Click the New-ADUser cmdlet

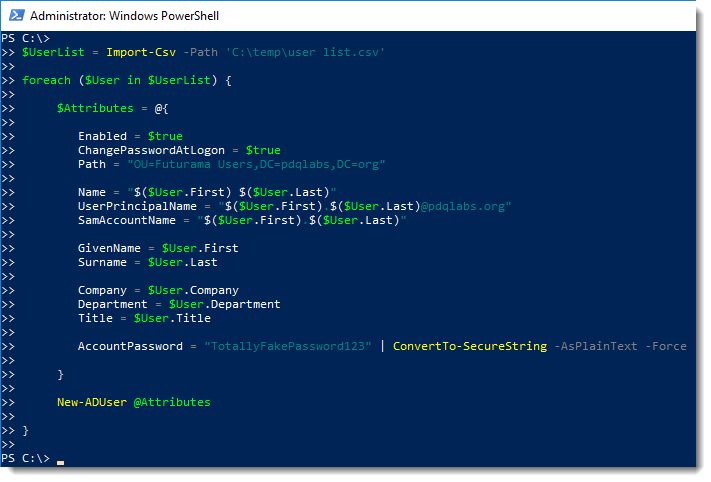coord(92,402)
